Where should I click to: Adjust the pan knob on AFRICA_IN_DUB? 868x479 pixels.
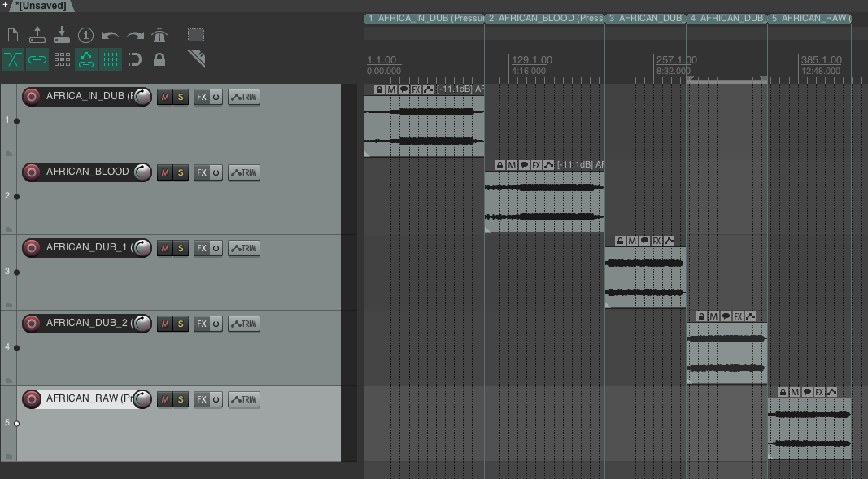[x=142, y=95]
